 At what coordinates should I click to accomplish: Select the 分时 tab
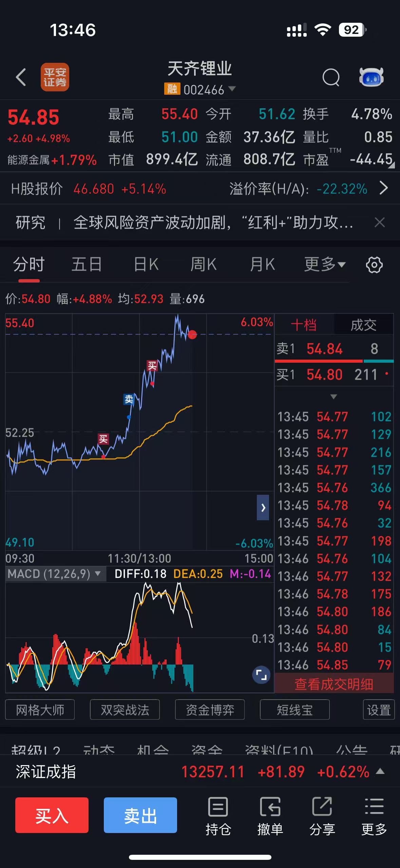click(x=29, y=265)
